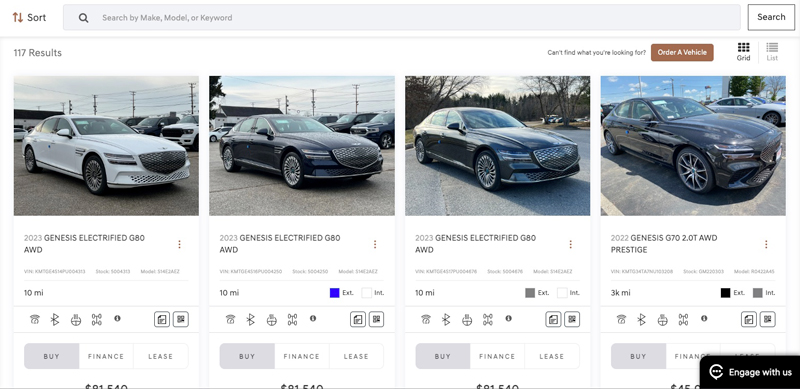Select BUY tab on stock 5004313 card
Screen dimensions: 800x389
pos(52,356)
